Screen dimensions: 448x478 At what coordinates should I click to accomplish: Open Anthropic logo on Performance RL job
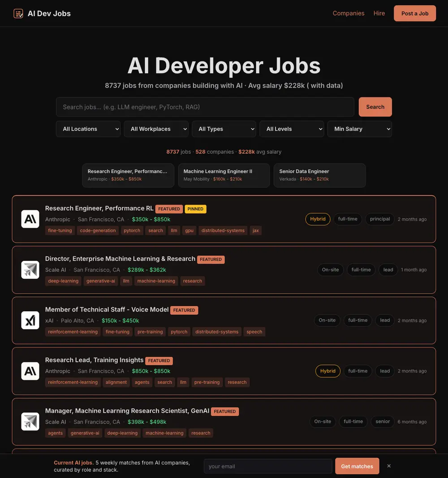coord(30,219)
